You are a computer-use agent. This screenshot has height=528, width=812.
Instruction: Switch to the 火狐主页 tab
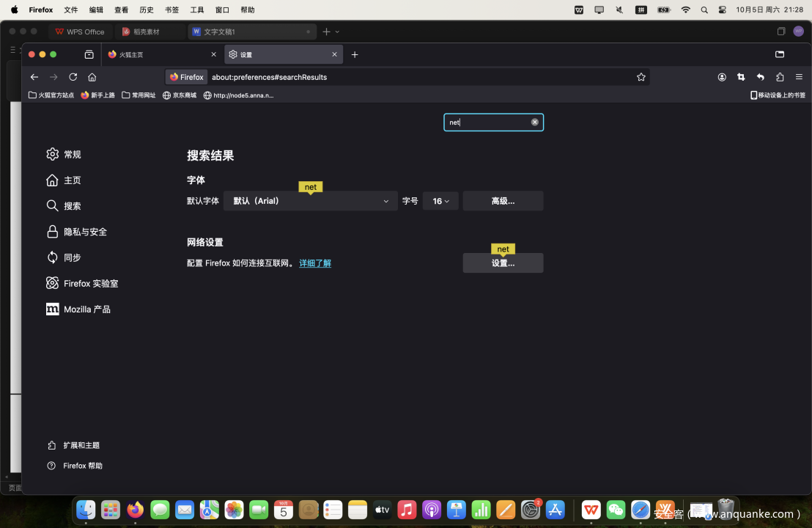[x=161, y=54]
